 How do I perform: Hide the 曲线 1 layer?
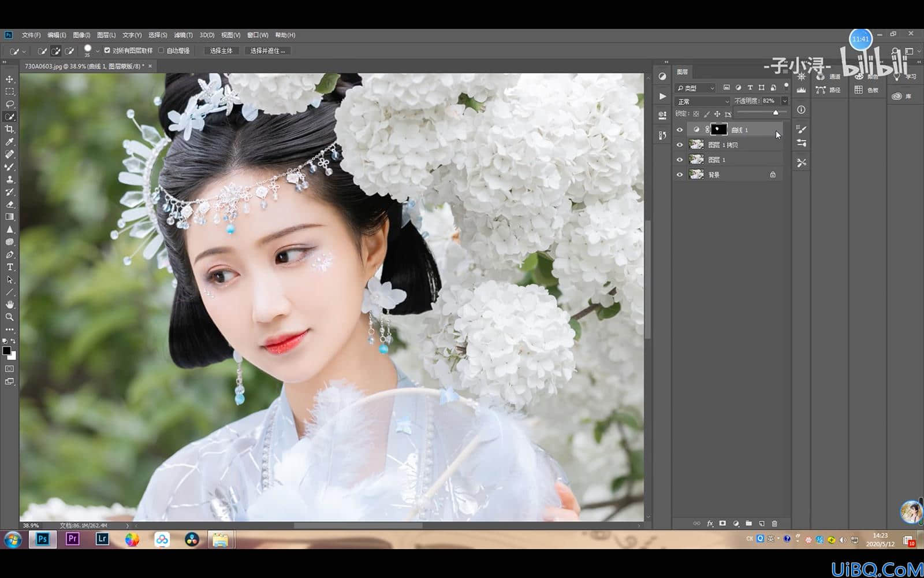(x=680, y=130)
